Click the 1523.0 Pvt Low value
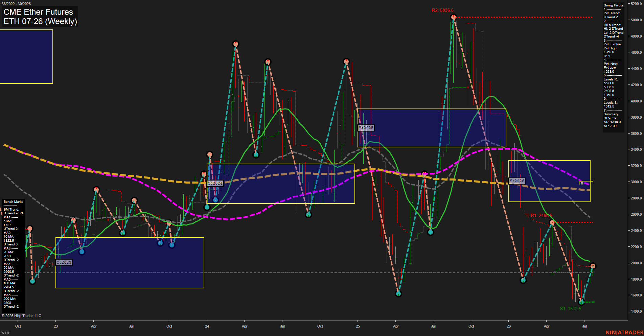 pos(609,72)
